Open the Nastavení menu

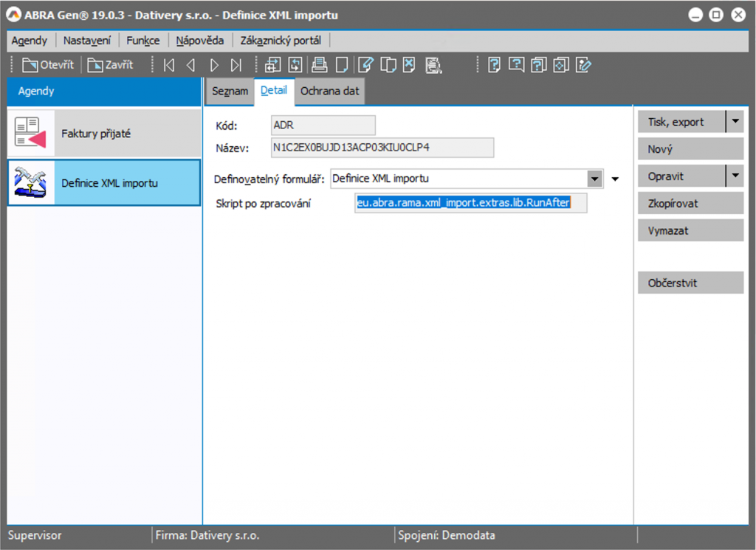click(x=87, y=41)
